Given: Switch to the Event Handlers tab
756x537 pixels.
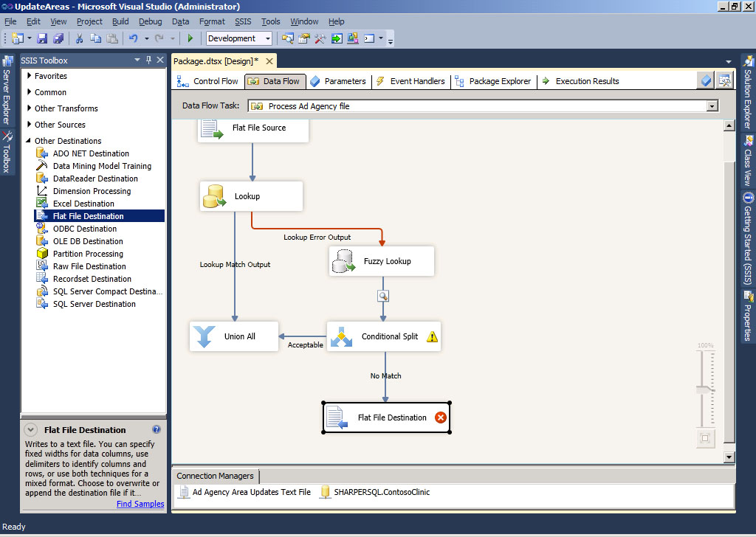Looking at the screenshot, I should (x=410, y=81).
